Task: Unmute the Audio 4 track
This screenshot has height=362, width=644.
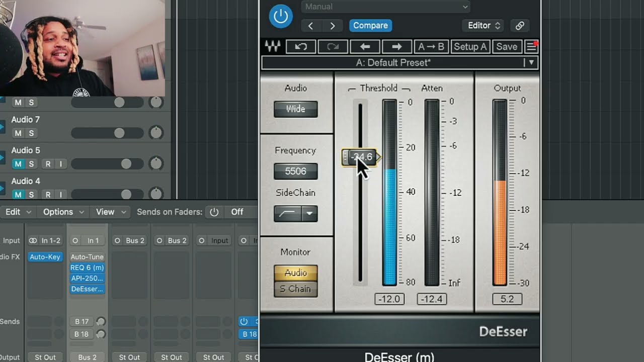Action: click(18, 195)
